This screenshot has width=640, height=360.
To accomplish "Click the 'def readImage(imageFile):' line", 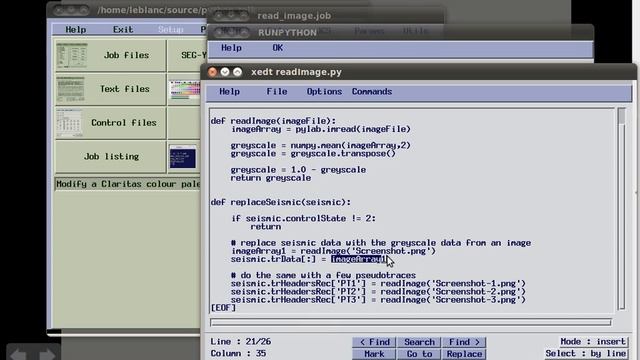I will pos(273,121).
